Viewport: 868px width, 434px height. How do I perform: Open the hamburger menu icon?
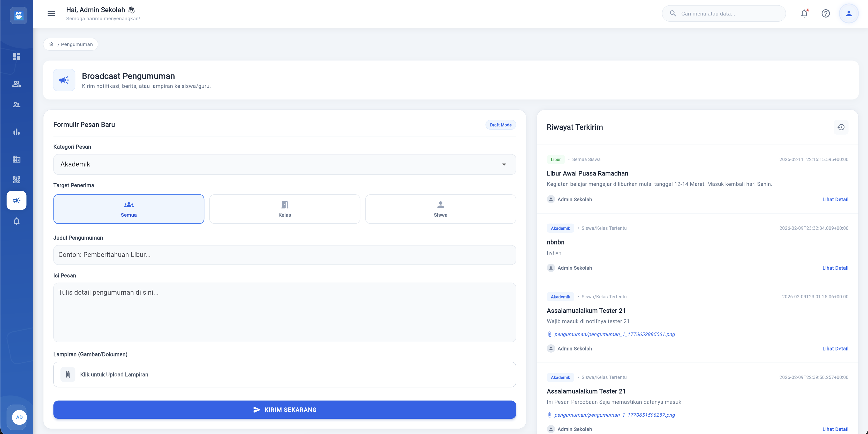point(51,13)
